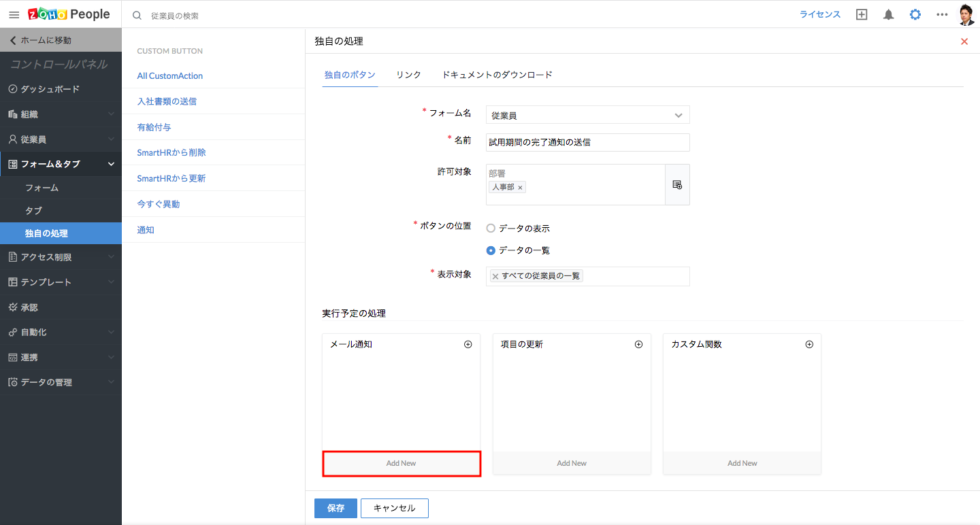Open the hamburger menu icon
Screen dimensions: 980x525
[14, 14]
